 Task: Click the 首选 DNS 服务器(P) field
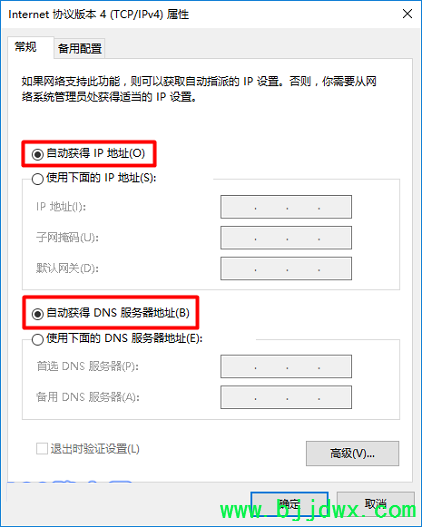click(x=286, y=366)
